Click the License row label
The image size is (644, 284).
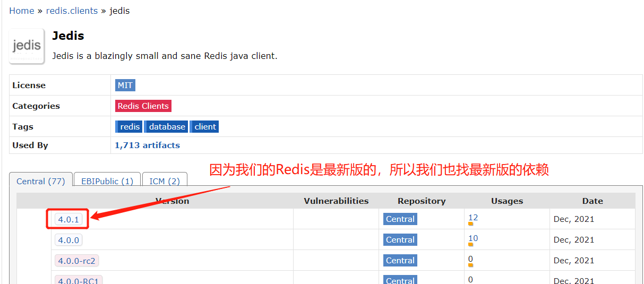(x=29, y=85)
